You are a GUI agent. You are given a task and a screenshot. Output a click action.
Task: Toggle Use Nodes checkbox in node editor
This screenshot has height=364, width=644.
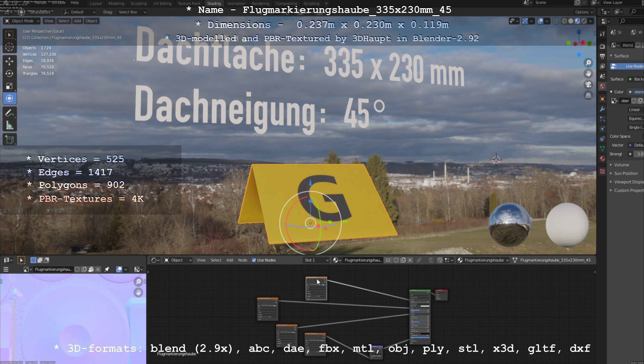tap(254, 260)
